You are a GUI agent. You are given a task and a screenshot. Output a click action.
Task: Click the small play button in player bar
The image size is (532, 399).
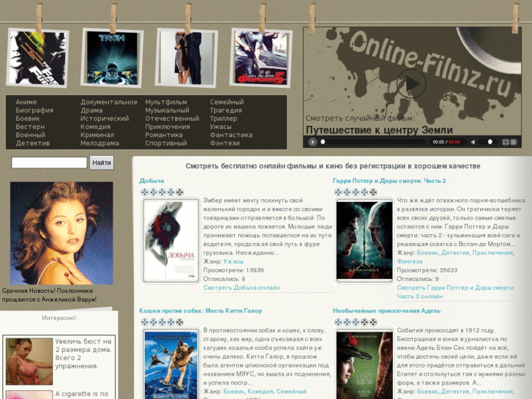pyautogui.click(x=312, y=142)
